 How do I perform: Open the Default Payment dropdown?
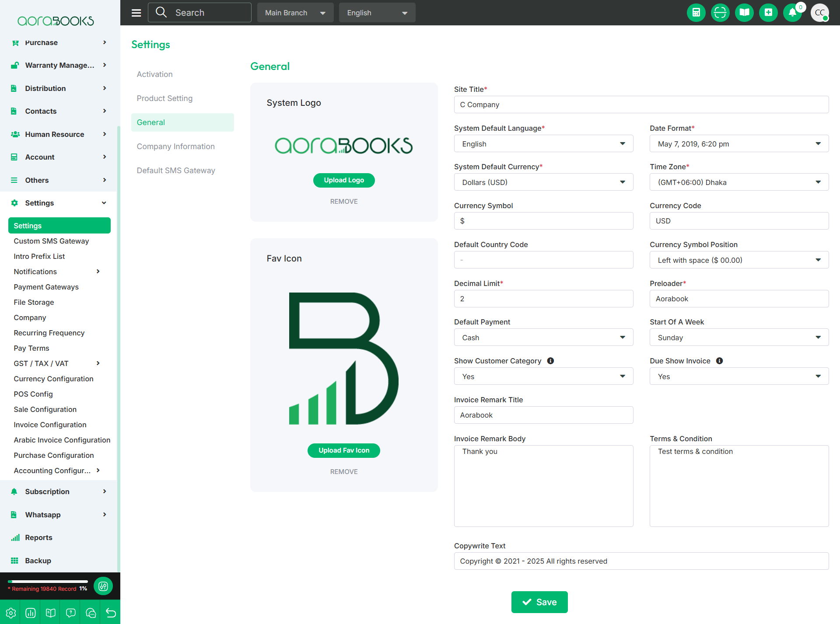pyautogui.click(x=543, y=338)
